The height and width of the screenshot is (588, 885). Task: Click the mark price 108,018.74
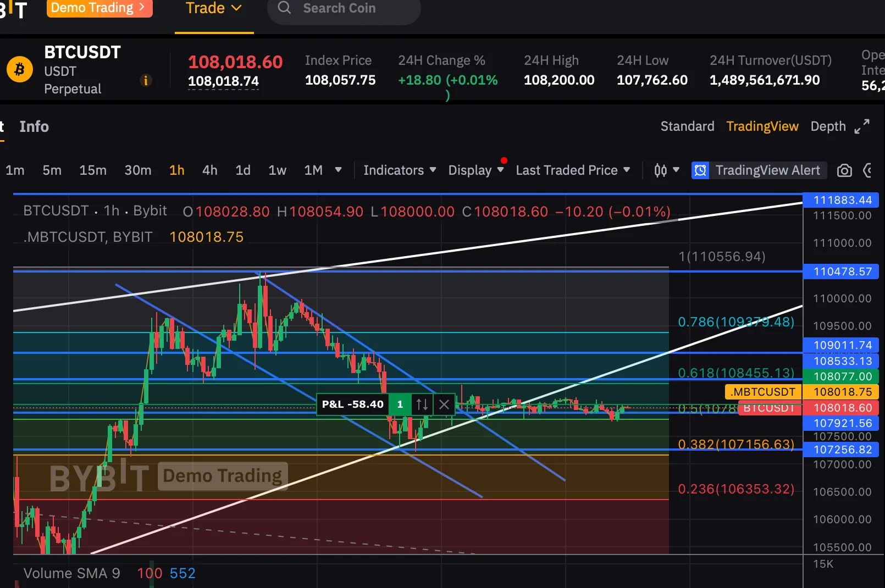click(x=223, y=81)
